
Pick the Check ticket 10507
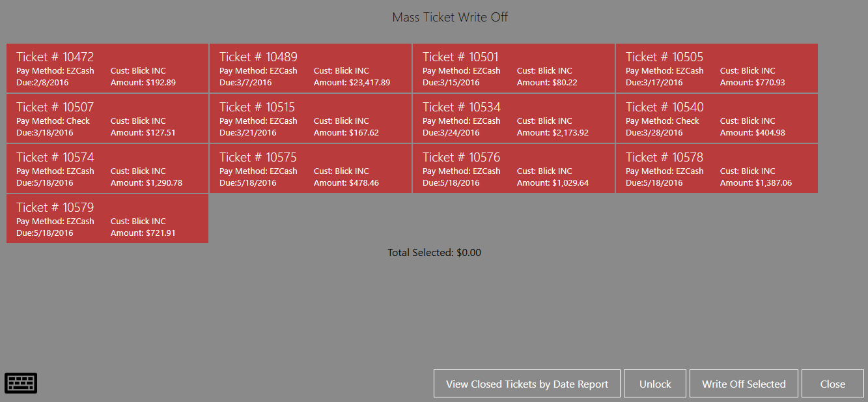[x=107, y=119]
